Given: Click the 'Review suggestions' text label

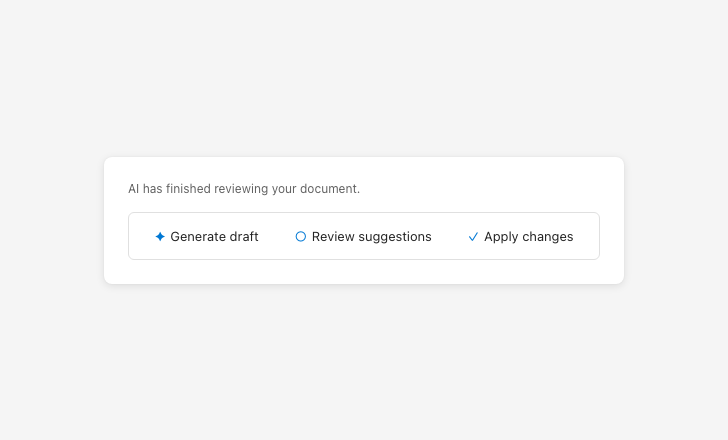Looking at the screenshot, I should point(371,237).
